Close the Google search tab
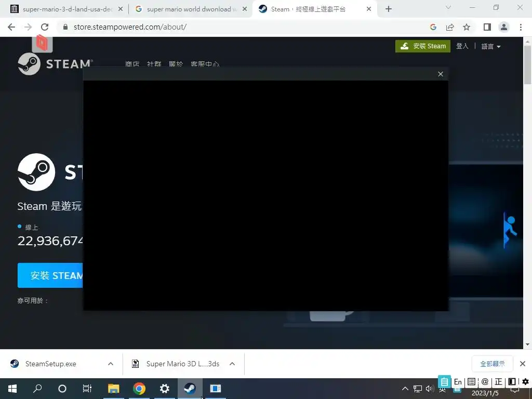The height and width of the screenshot is (399, 532). coord(245,9)
